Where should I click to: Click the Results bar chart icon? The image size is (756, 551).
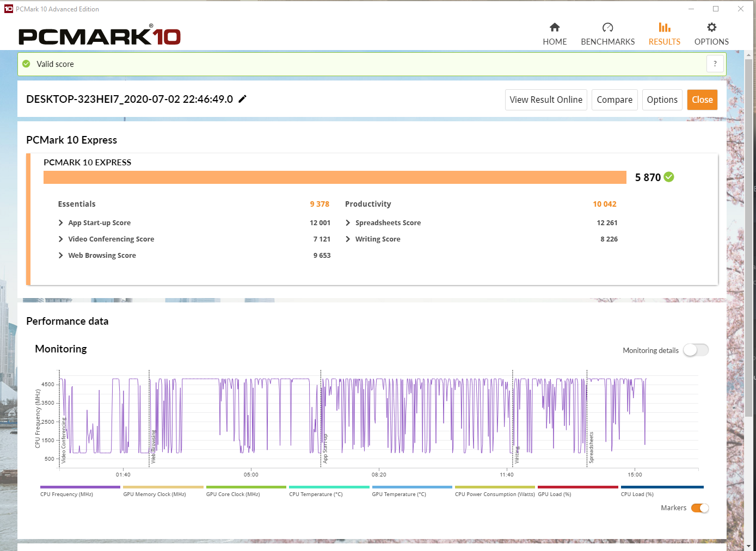point(665,27)
